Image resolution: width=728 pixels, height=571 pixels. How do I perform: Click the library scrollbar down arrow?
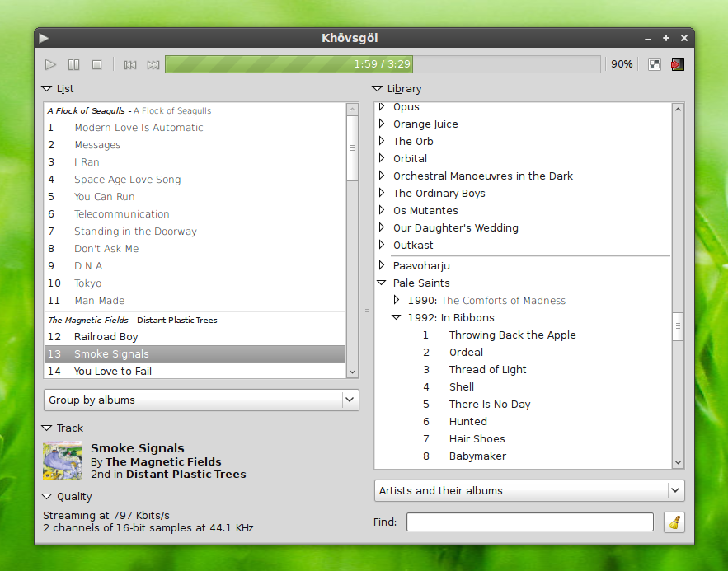(678, 462)
